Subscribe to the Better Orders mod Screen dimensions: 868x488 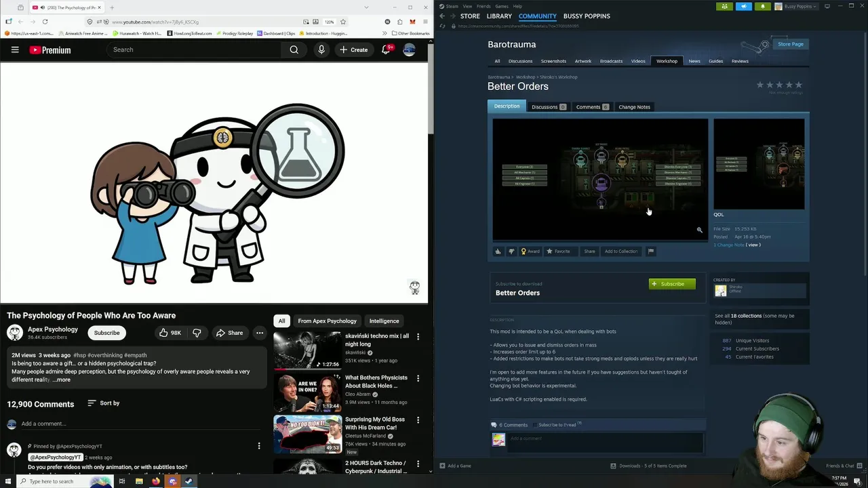pyautogui.click(x=672, y=284)
